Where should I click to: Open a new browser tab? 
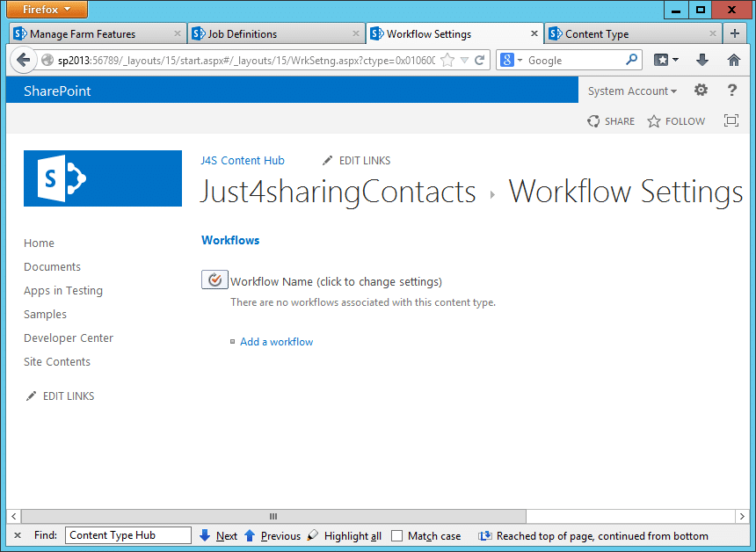click(x=734, y=33)
